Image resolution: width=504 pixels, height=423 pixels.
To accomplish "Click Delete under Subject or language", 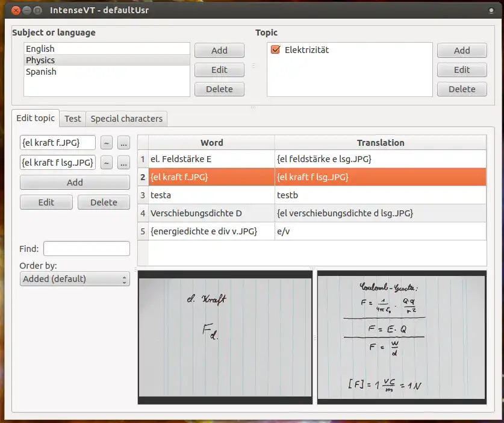I will pyautogui.click(x=219, y=89).
